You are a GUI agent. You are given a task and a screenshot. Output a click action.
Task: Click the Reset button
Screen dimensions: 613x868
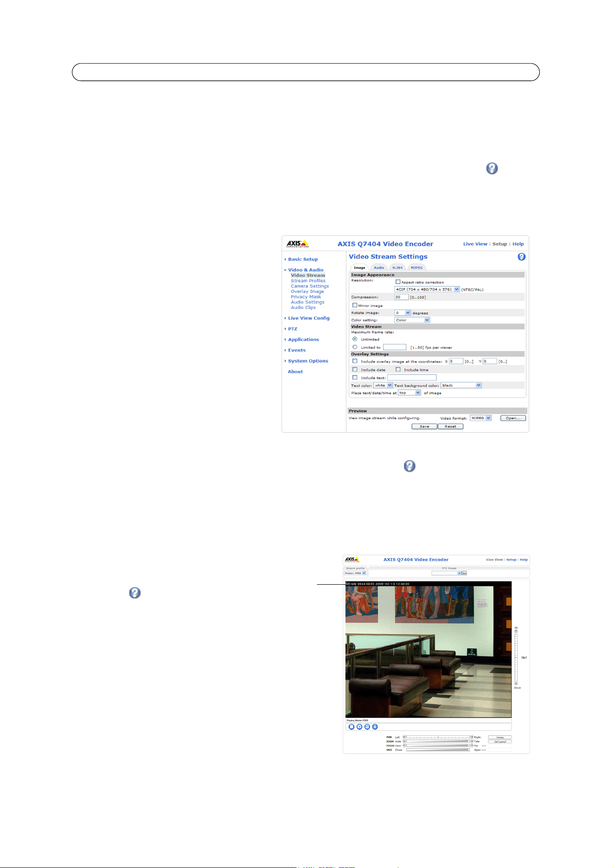(x=450, y=427)
